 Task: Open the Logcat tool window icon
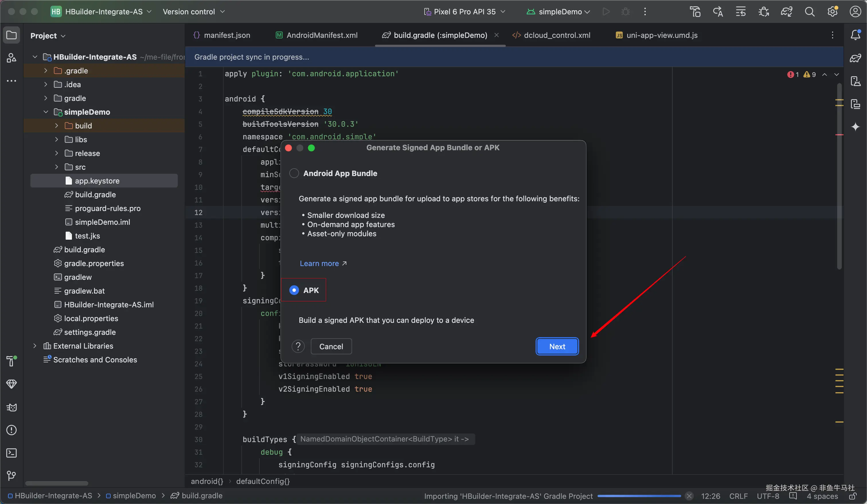11,407
